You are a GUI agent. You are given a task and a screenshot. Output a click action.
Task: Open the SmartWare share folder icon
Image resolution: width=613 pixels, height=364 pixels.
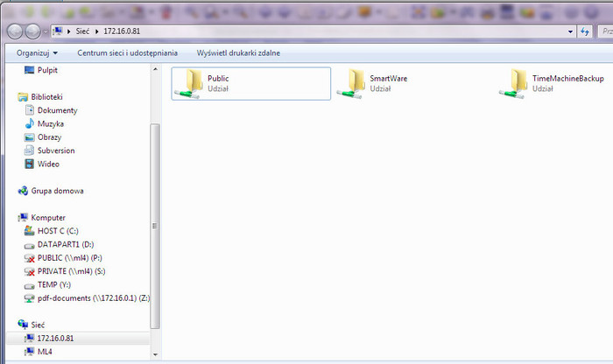click(x=352, y=83)
